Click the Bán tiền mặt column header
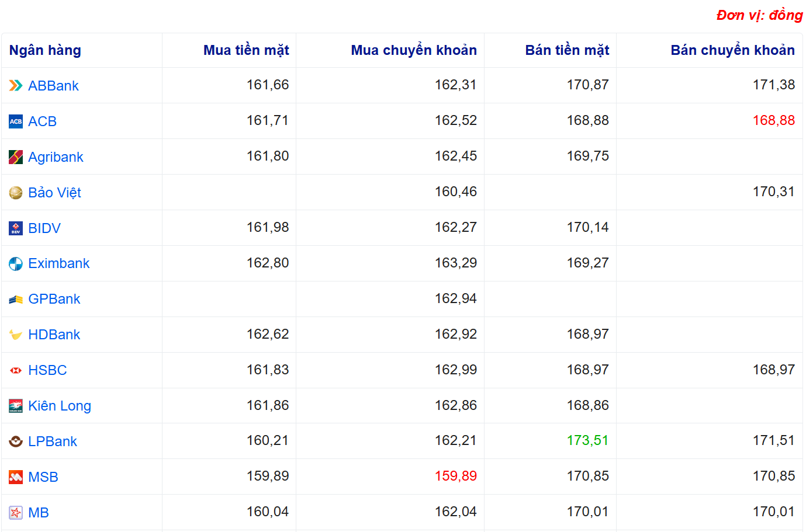The height and width of the screenshot is (532, 806). 566,50
